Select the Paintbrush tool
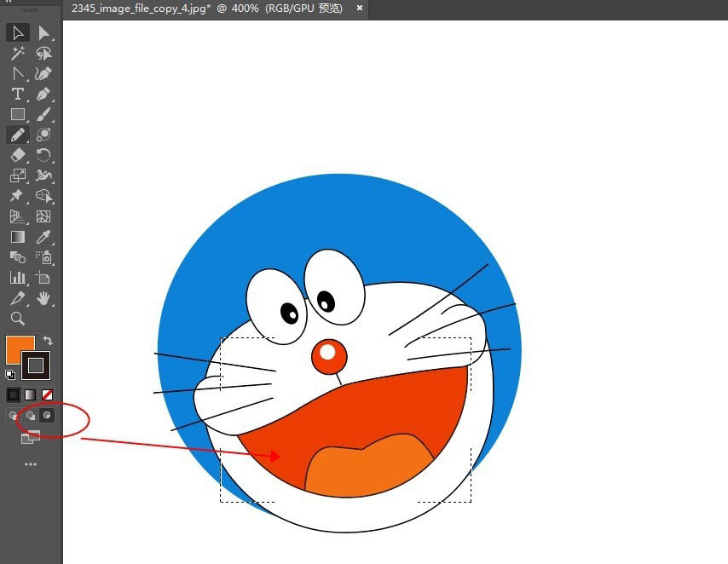Screen dimensions: 728x564 (43, 115)
